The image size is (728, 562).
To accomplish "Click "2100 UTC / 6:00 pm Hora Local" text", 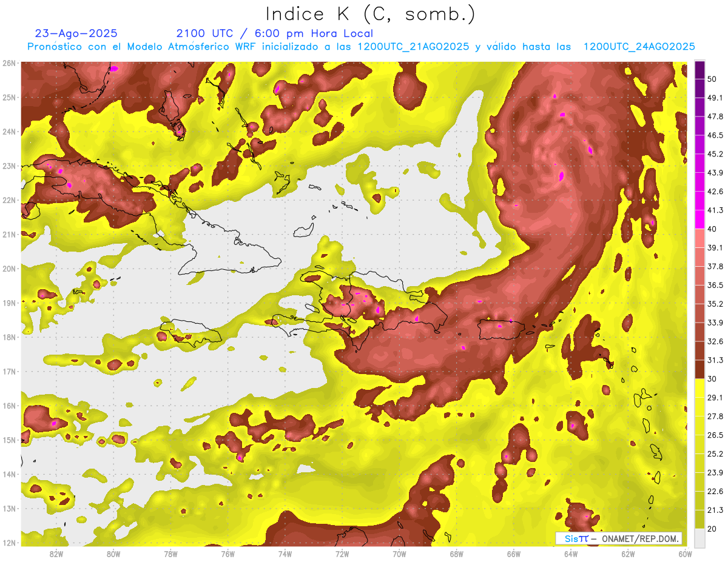I will (275, 33).
